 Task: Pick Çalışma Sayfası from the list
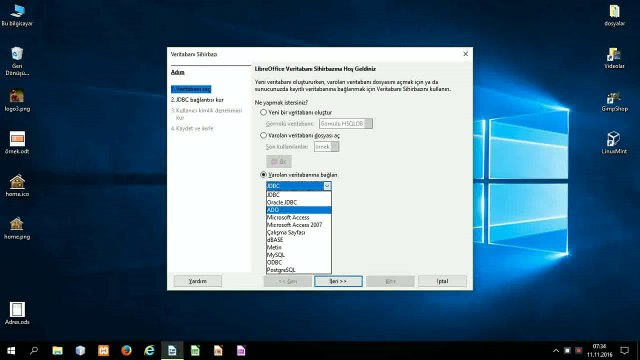(298, 232)
